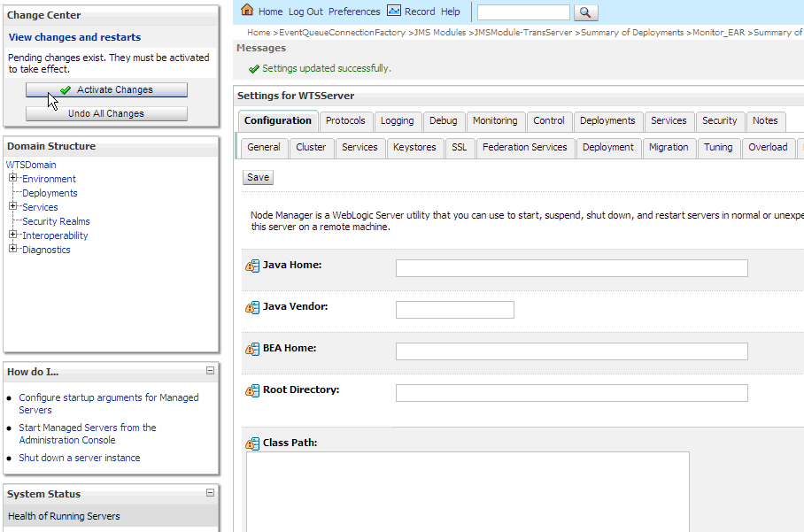Expand the Interoperability tree node
This screenshot has width=804, height=532.
[12, 235]
